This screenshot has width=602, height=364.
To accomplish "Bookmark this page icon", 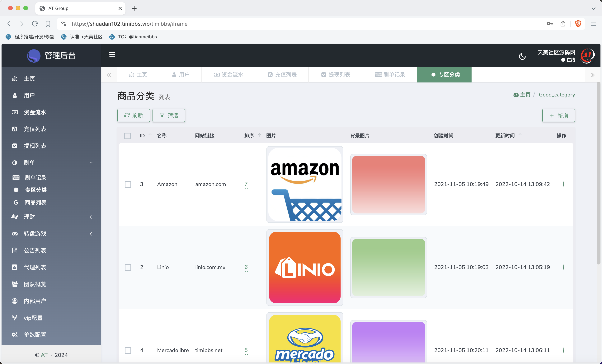I will pos(48,24).
